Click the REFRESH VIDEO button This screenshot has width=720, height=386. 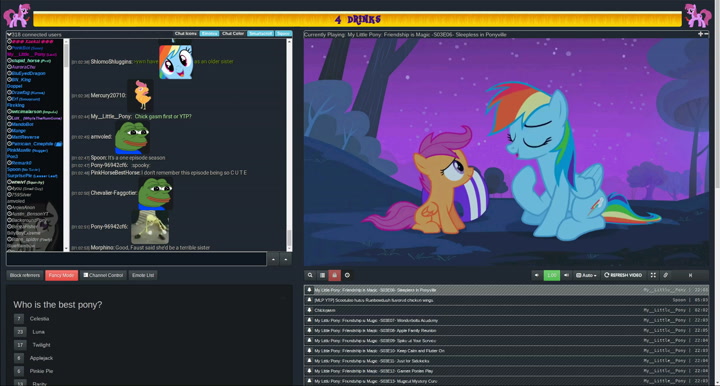point(623,275)
